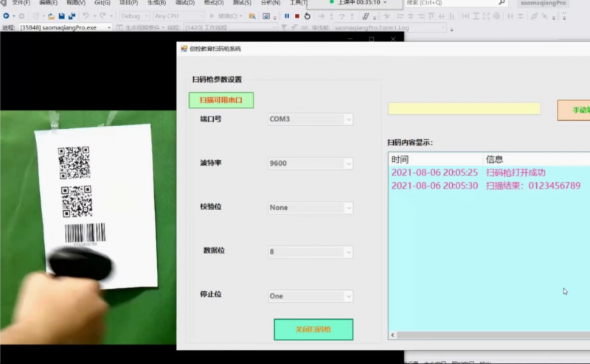Click the screenshot/diagnostic camera icon
590x364 pixels.
click(266, 16)
